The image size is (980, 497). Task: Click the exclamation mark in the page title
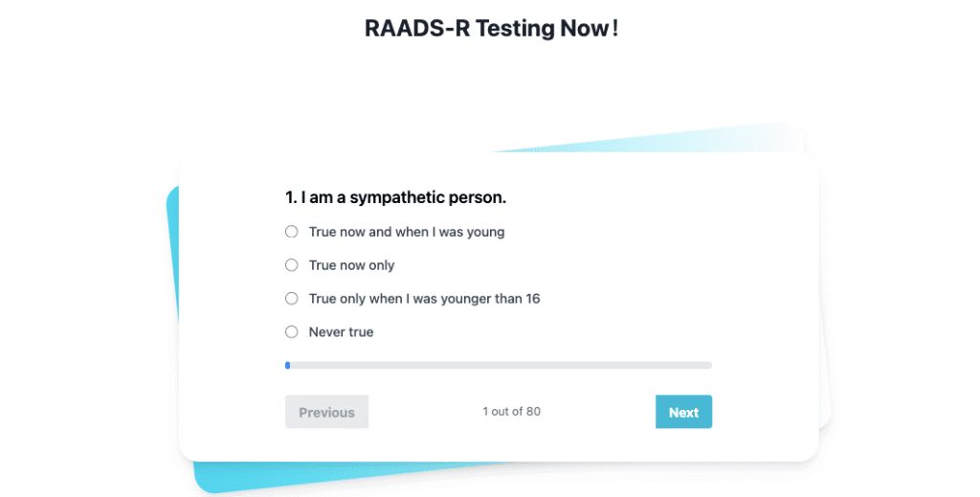(615, 29)
